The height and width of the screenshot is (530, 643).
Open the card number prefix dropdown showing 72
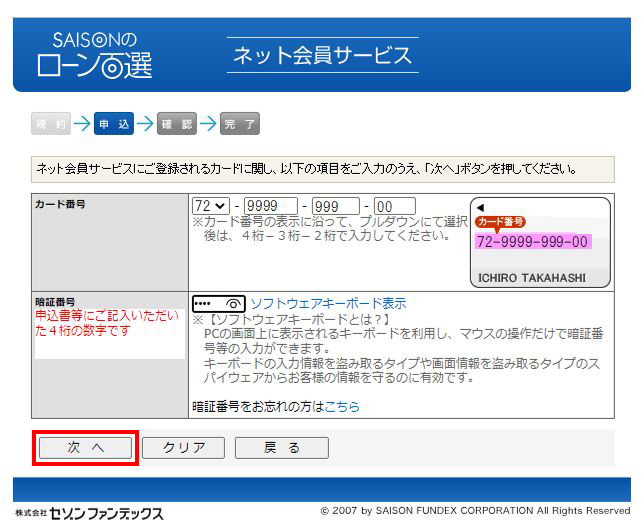click(210, 206)
